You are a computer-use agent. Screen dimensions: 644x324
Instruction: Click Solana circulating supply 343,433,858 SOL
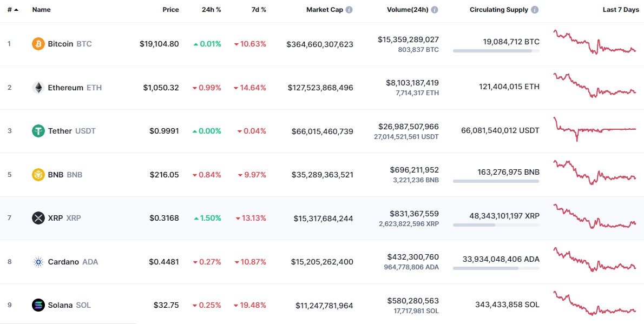click(x=508, y=305)
